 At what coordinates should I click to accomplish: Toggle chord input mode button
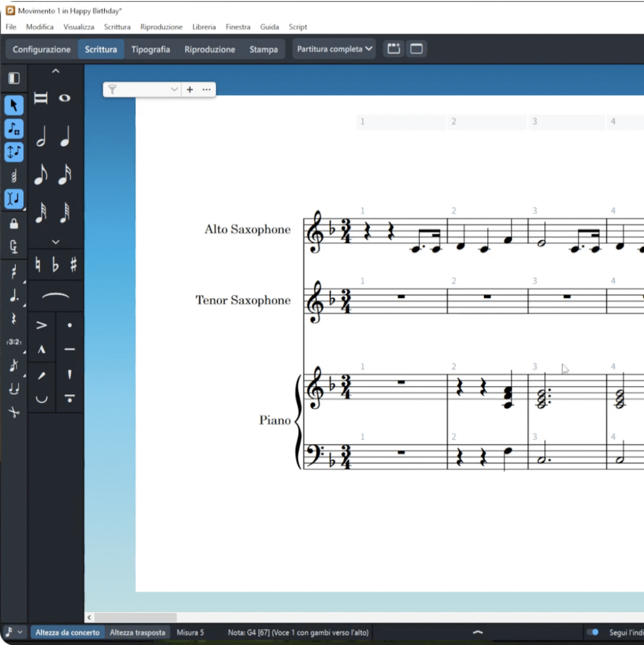(x=14, y=176)
